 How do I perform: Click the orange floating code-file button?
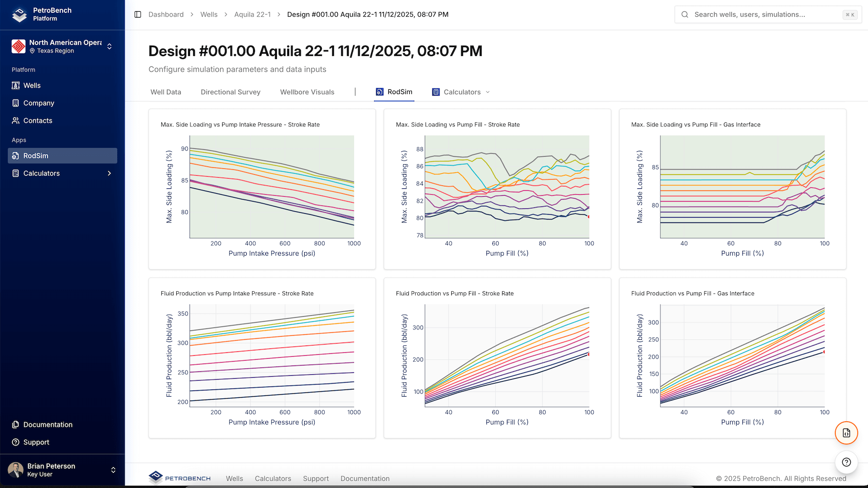click(846, 433)
